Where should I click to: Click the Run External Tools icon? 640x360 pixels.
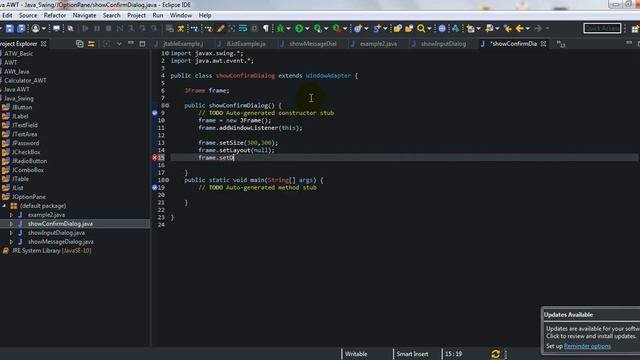(x=337, y=28)
